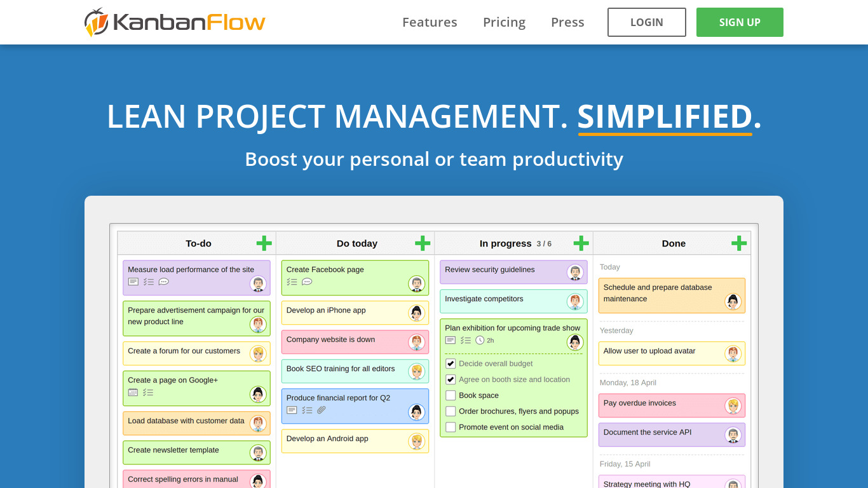
Task: Click comment icon on Measure load performance card
Action: click(163, 281)
